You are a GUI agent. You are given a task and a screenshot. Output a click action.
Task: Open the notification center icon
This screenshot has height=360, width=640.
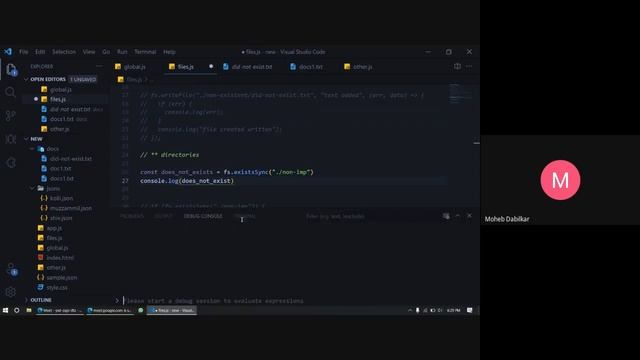click(x=469, y=310)
